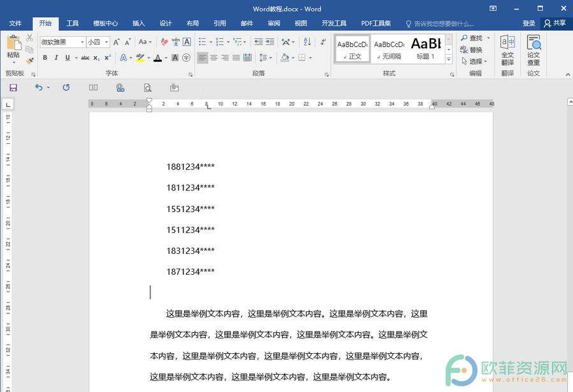Image resolution: width=573 pixels, height=392 pixels.
Task: Click the Cut scissors icon
Action: (x=30, y=38)
